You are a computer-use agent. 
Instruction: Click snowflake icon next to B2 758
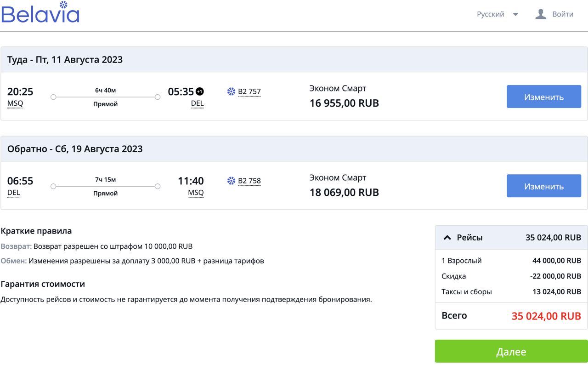[231, 181]
